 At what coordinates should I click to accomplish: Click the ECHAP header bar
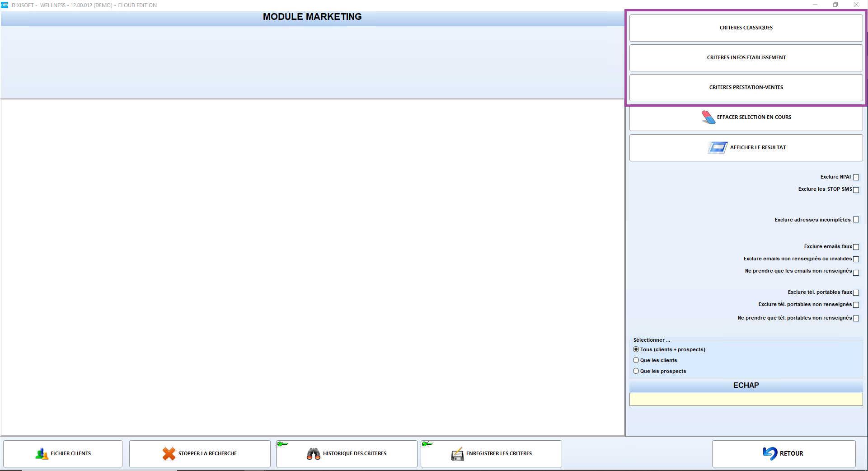tap(746, 386)
